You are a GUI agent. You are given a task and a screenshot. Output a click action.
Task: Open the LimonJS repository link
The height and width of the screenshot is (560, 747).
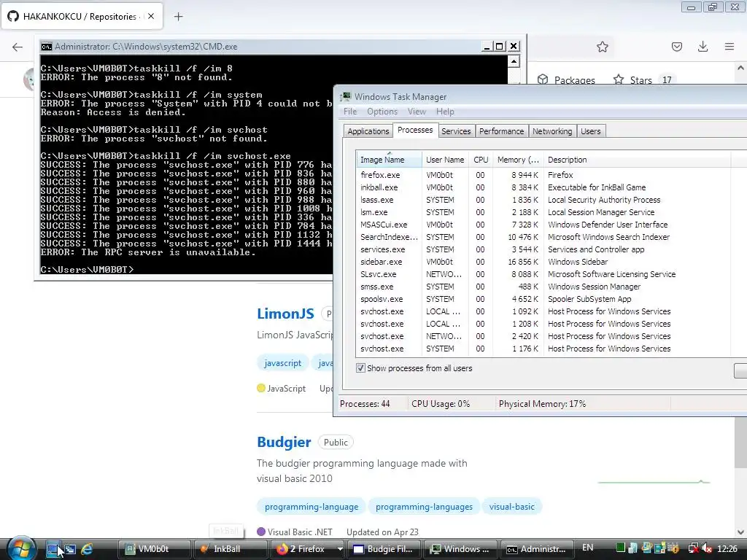tap(285, 314)
